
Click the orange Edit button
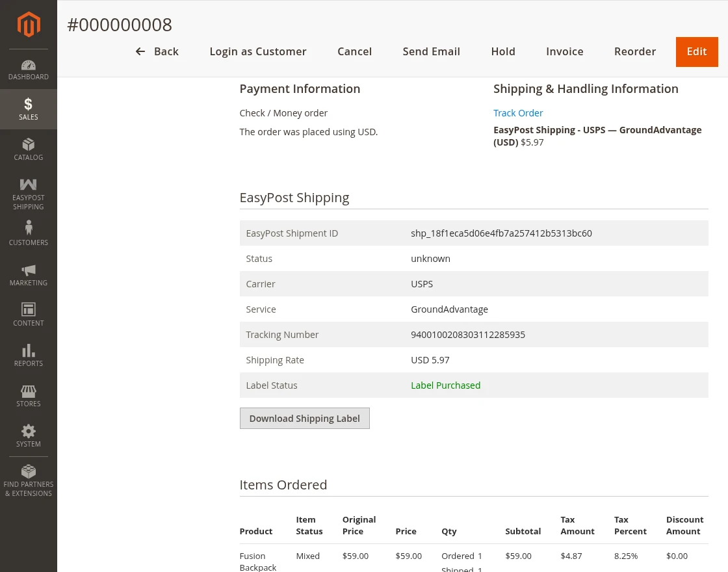tap(697, 51)
